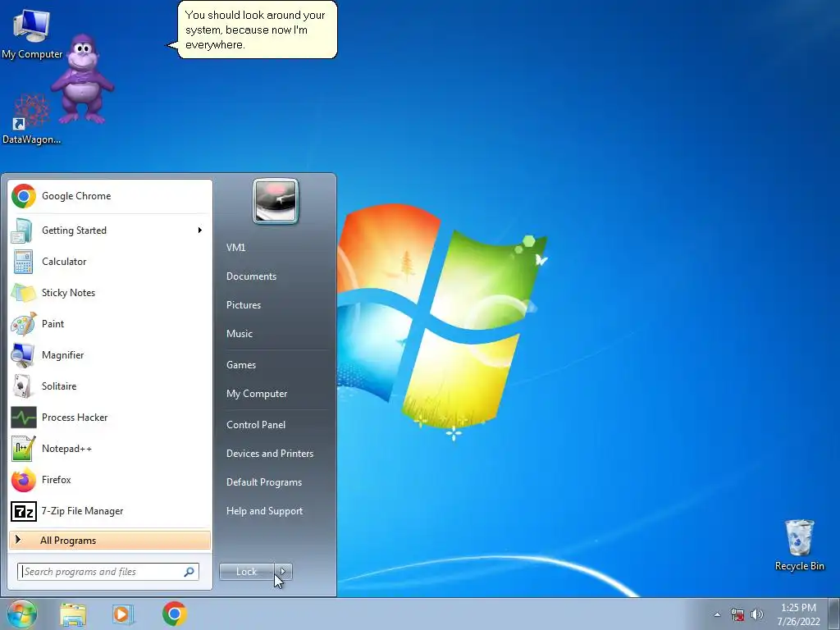Open Default Programs
This screenshot has height=630, width=840.
click(263, 482)
